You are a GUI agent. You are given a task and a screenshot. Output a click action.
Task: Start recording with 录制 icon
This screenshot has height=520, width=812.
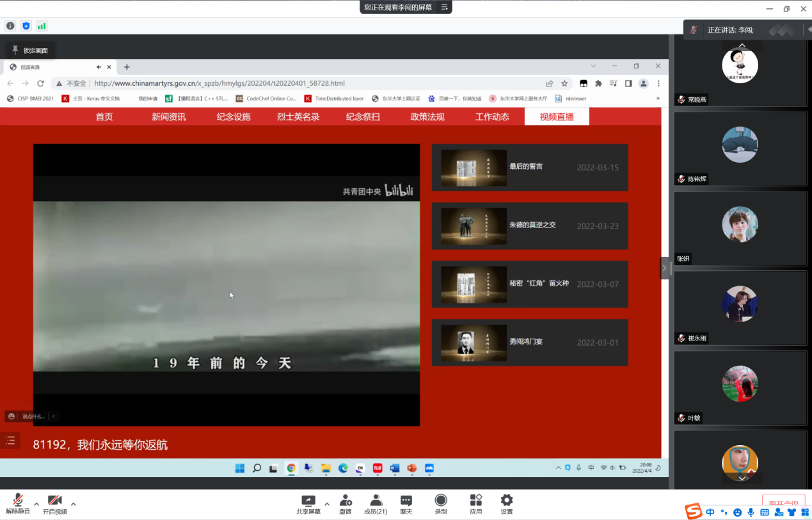(441, 503)
